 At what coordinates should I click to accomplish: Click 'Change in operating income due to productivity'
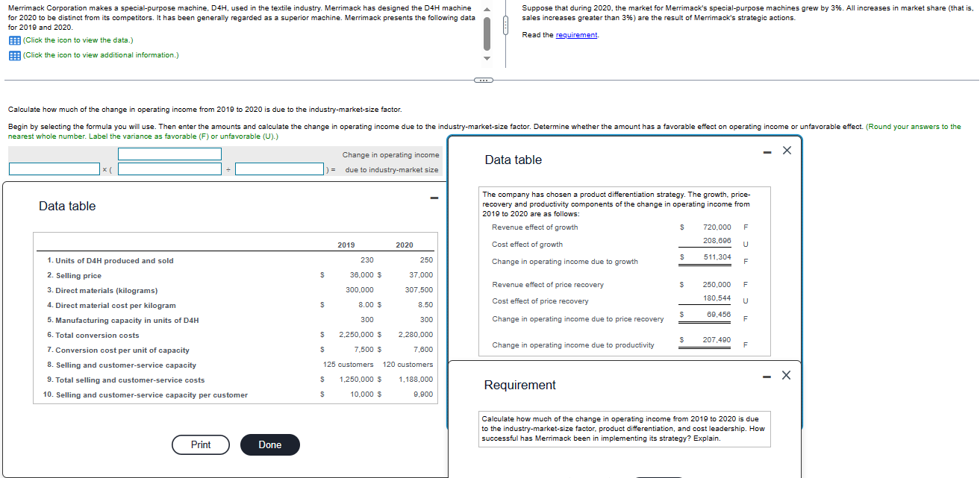(572, 345)
